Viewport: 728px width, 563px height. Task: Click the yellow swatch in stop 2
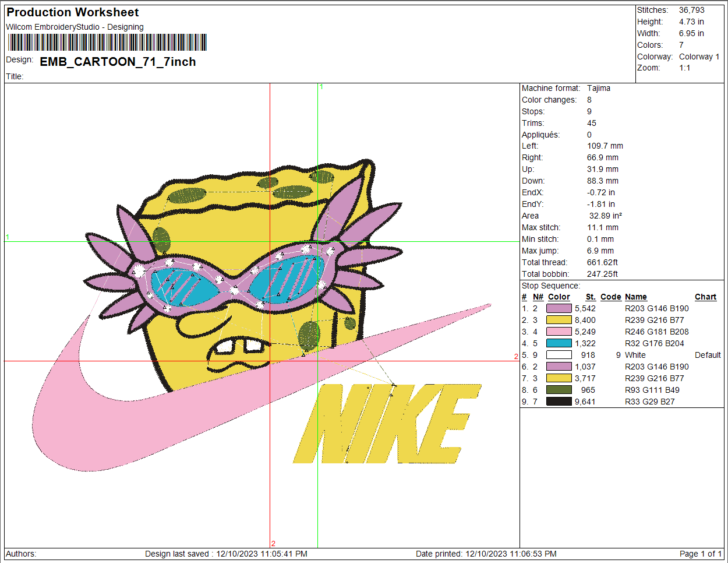[x=559, y=320]
